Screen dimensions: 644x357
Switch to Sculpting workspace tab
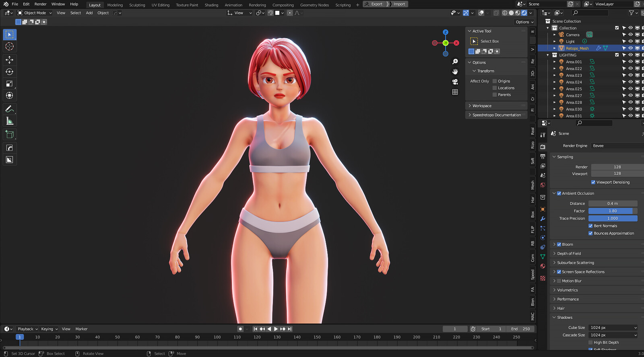pos(137,5)
